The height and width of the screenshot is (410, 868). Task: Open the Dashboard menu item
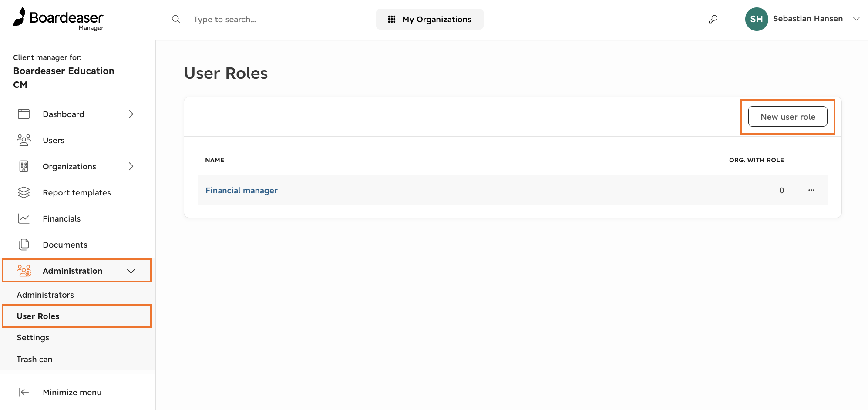pos(64,114)
